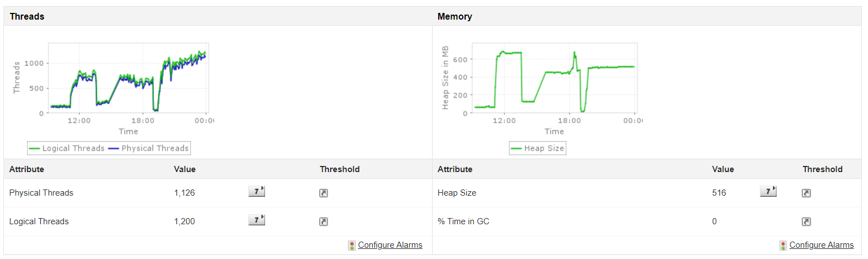
Task: Open 7-day history for Heap Size
Action: 768,192
